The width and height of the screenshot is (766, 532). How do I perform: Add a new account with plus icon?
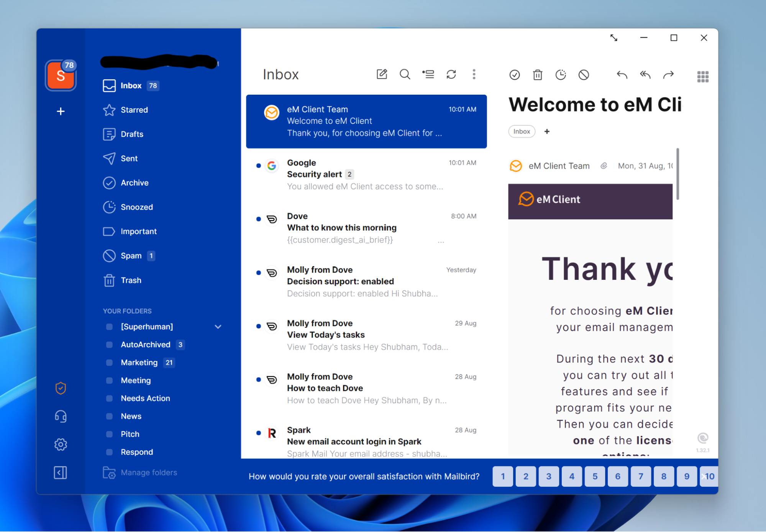[x=61, y=111]
